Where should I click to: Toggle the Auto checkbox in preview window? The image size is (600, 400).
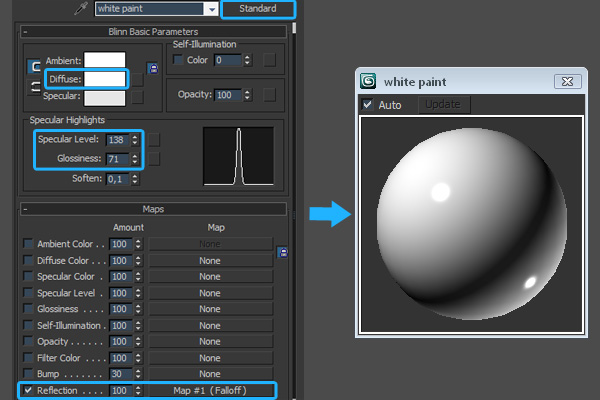point(367,104)
